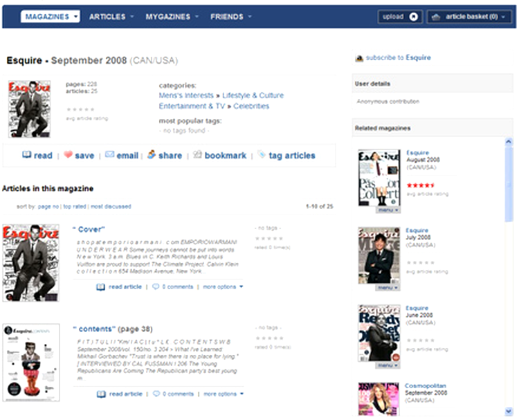Screen dimensions: 519x420
Task: Click the read book icon
Action: pyautogui.click(x=26, y=154)
